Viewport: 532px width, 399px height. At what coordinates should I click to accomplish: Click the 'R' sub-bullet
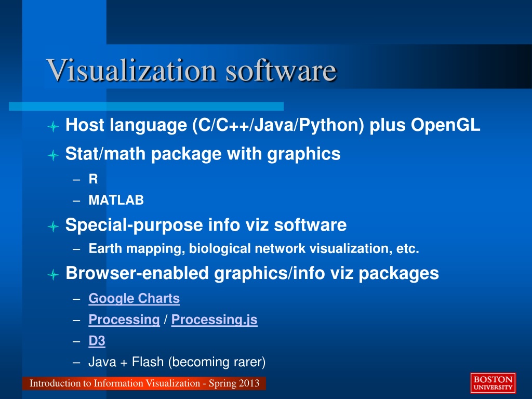click(94, 179)
